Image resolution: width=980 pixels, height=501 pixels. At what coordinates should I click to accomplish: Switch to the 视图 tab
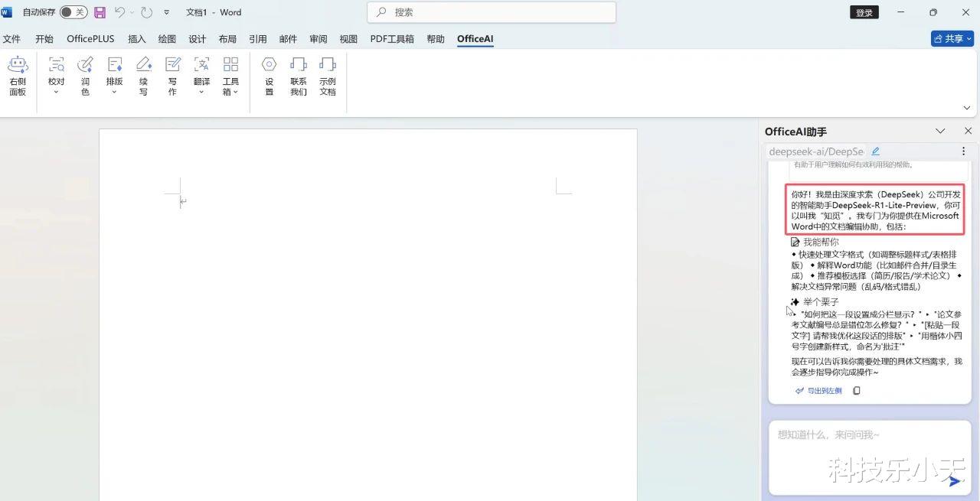(x=348, y=39)
